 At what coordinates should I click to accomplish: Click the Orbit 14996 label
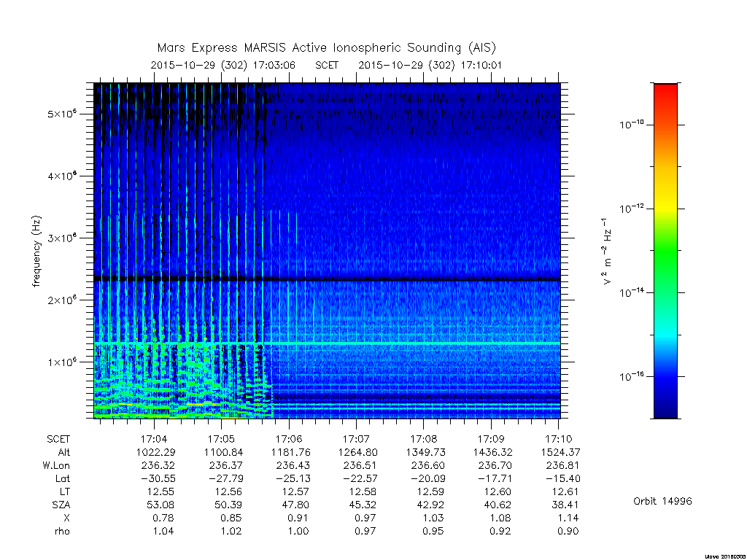pos(662,501)
